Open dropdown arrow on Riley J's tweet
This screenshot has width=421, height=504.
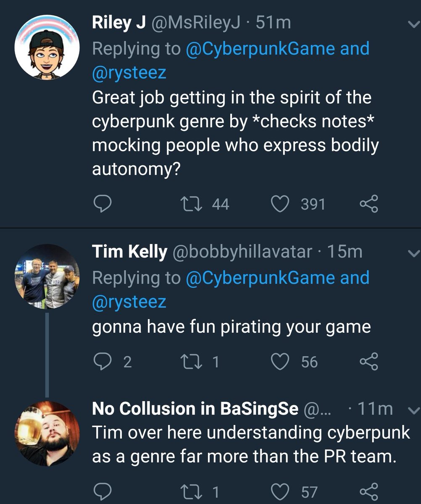tap(413, 25)
